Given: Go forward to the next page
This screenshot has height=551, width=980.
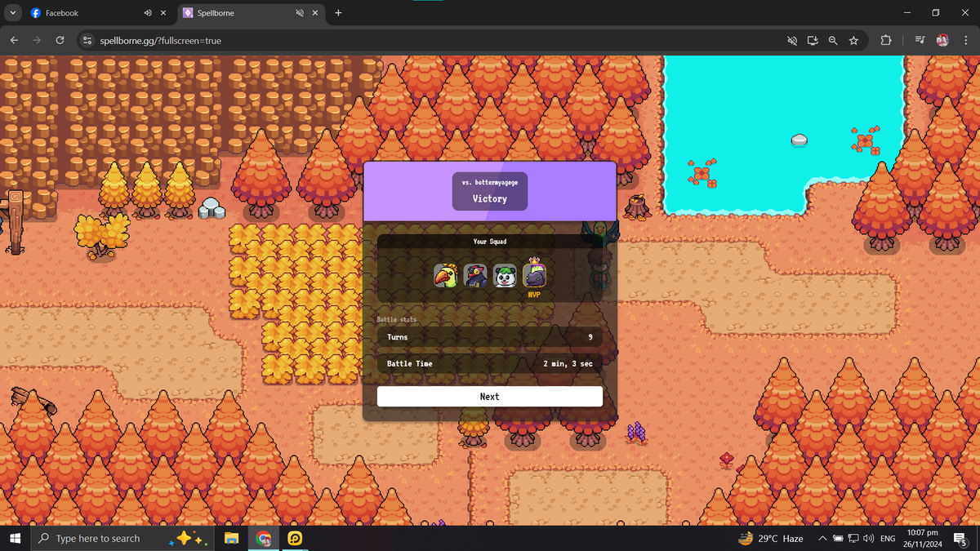Looking at the screenshot, I should coord(37,40).
